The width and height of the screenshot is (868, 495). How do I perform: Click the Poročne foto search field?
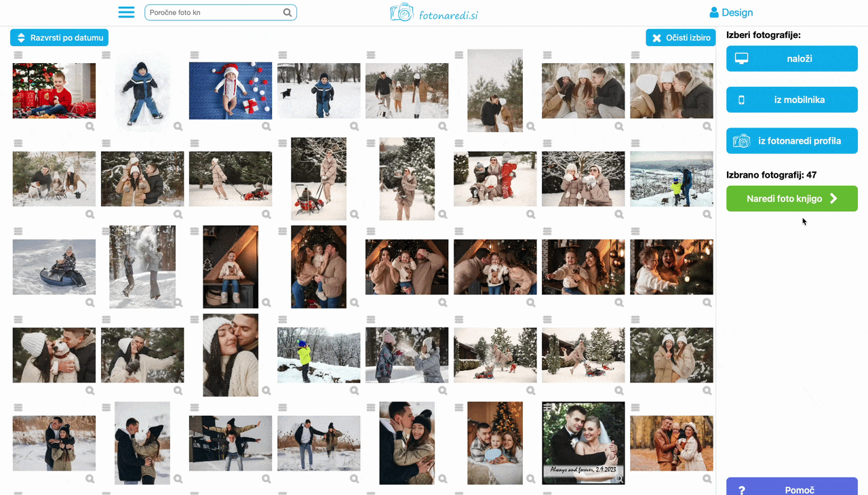click(214, 12)
